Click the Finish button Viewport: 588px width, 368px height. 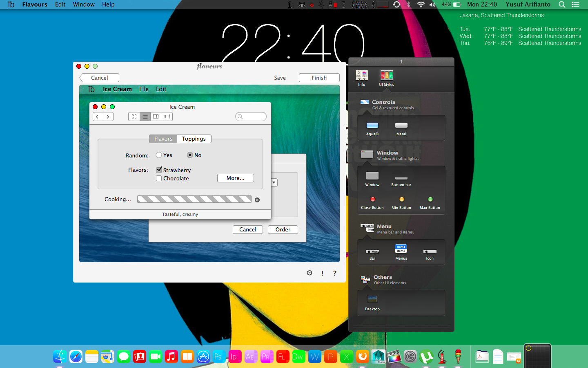319,78
